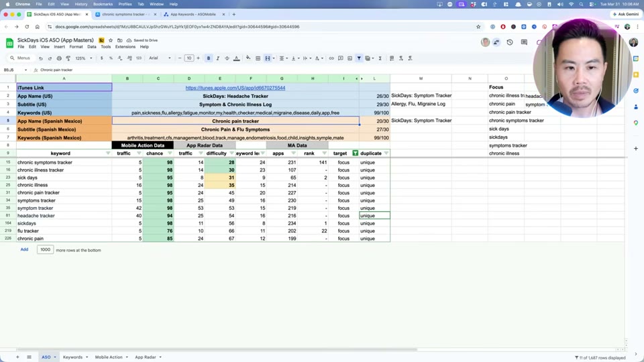The width and height of the screenshot is (644, 362).
Task: Reload the page in Chrome
Action: (x=27, y=27)
